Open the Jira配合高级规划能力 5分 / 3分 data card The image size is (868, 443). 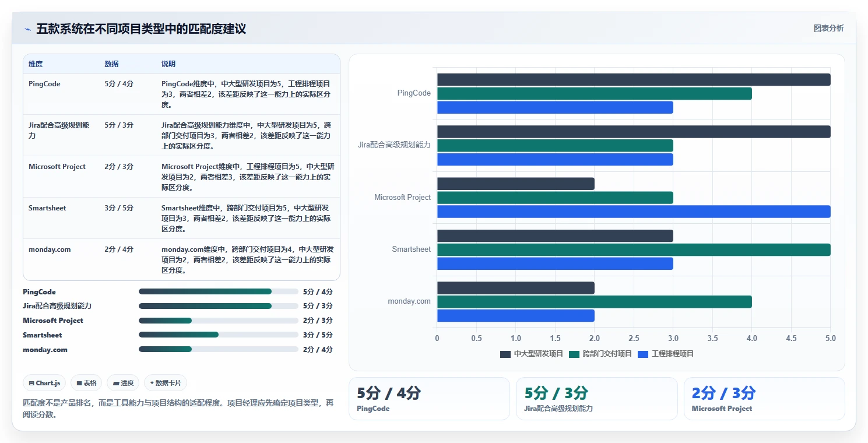tap(597, 399)
